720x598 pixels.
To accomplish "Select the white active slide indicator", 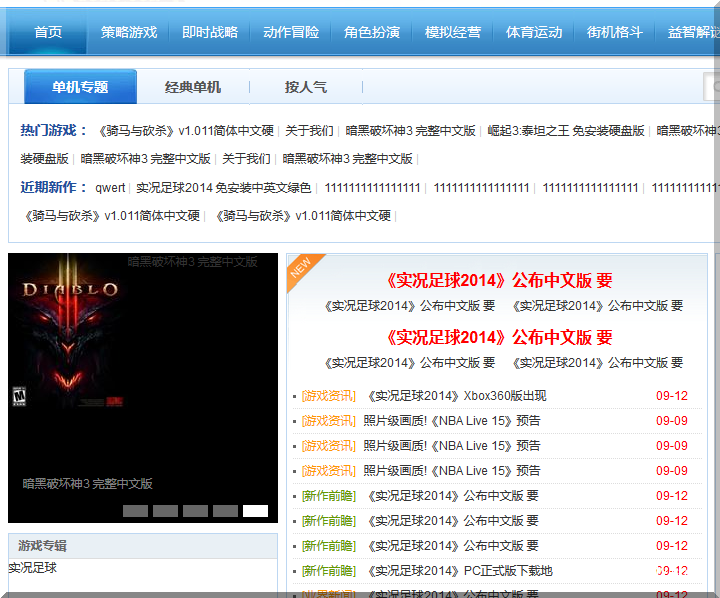I will pos(255,511).
